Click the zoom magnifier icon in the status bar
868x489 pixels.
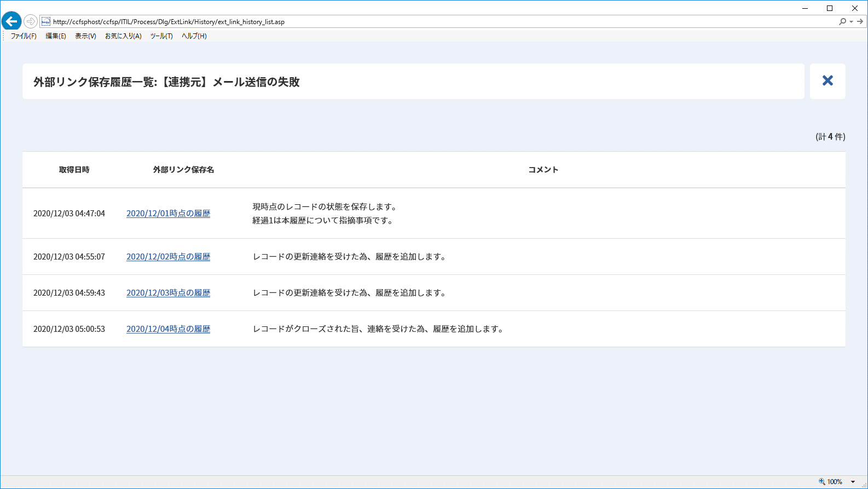coord(821,482)
